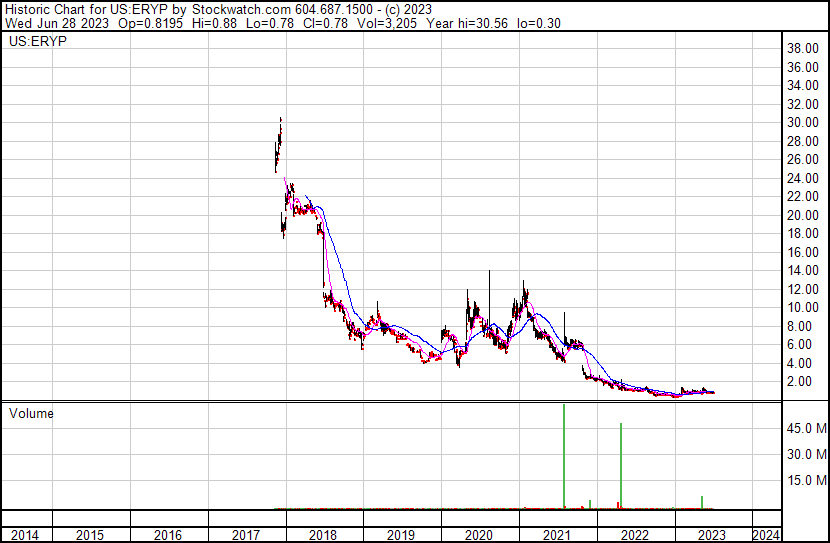Select the 2024 year label
Image resolution: width=830 pixels, height=543 pixels.
point(766,535)
